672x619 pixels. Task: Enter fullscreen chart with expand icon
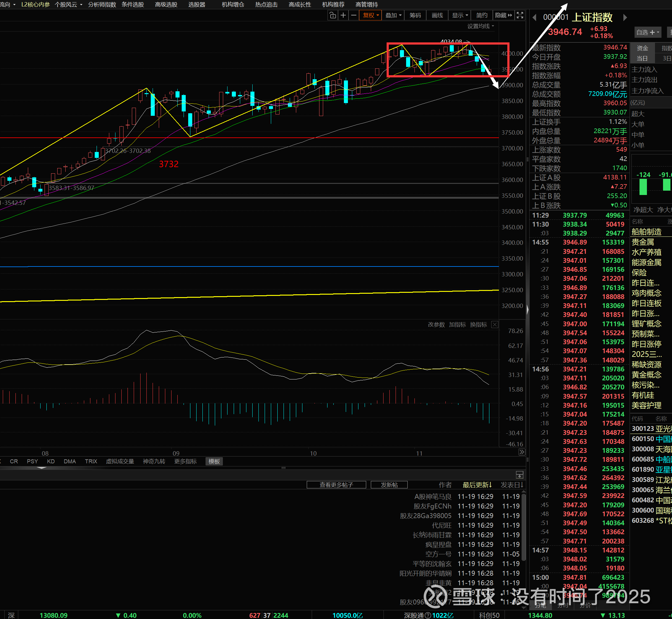tap(520, 15)
